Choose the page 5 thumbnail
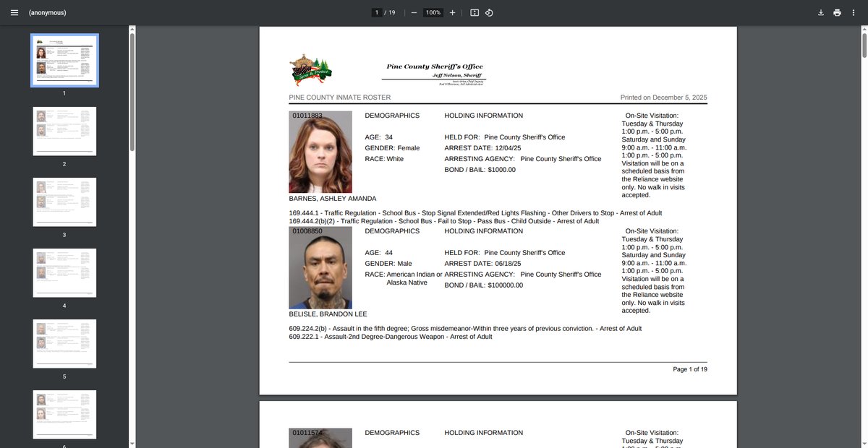 [64, 343]
